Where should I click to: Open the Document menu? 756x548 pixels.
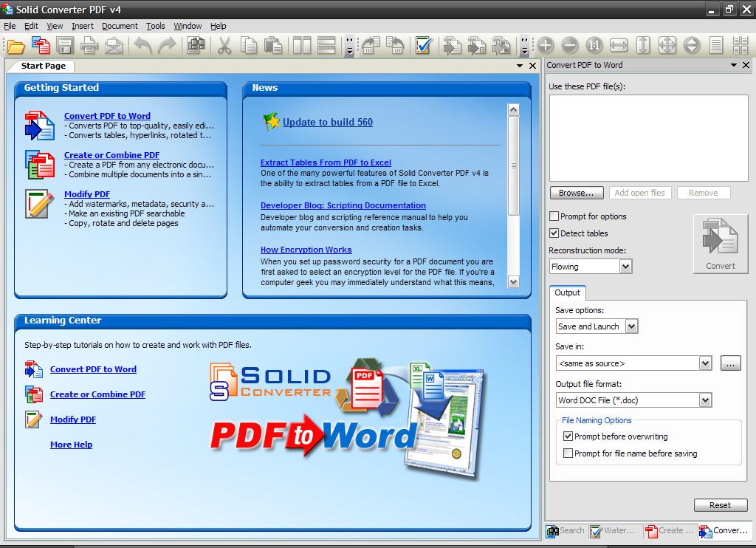point(120,26)
